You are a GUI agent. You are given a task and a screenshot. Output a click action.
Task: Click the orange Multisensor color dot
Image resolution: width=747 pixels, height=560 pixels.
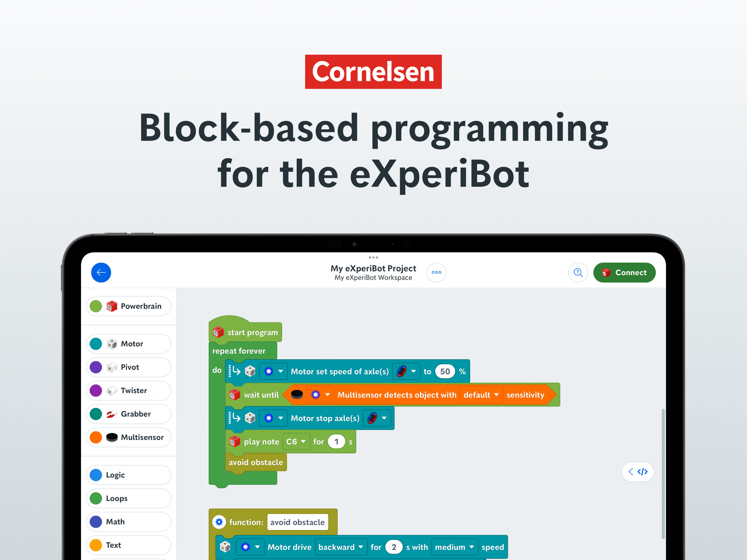[x=96, y=437]
